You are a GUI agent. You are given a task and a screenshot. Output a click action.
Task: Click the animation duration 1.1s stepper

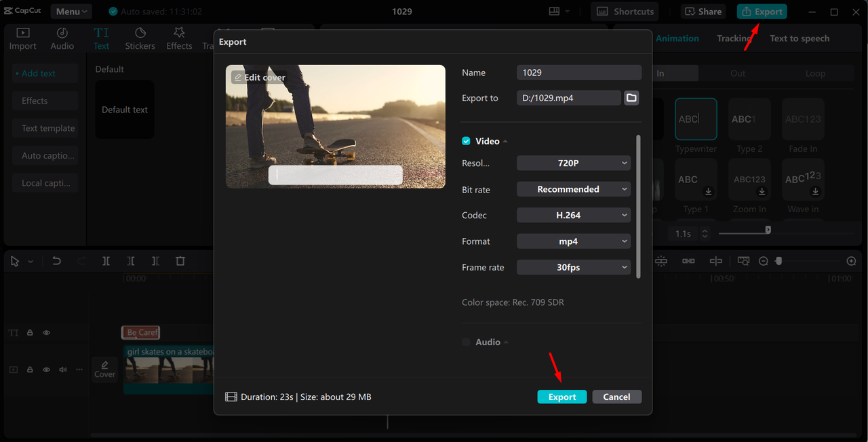pyautogui.click(x=705, y=233)
